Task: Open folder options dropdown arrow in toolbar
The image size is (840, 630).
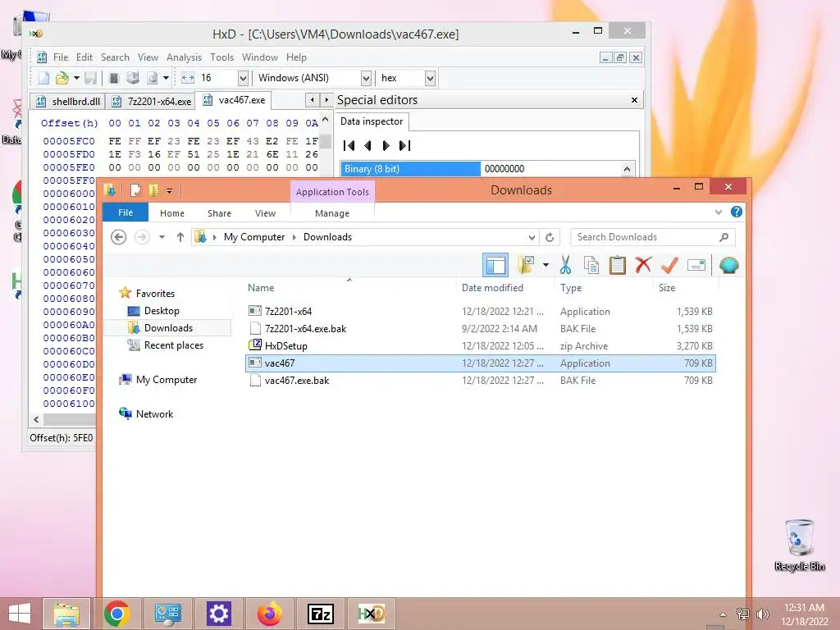Action: (x=546, y=265)
